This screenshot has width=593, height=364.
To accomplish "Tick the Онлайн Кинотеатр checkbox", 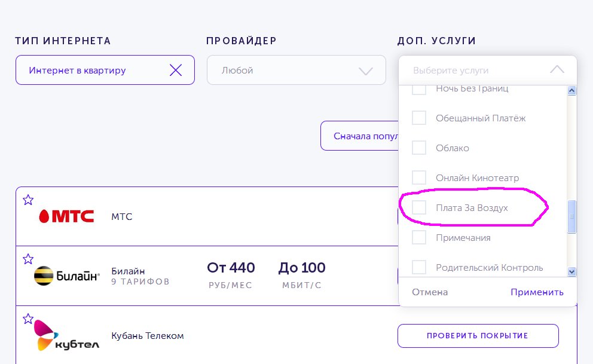I will coord(419,178).
